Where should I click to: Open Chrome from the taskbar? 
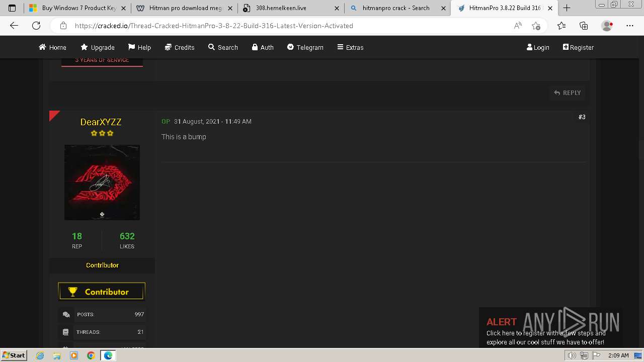pyautogui.click(x=91, y=355)
